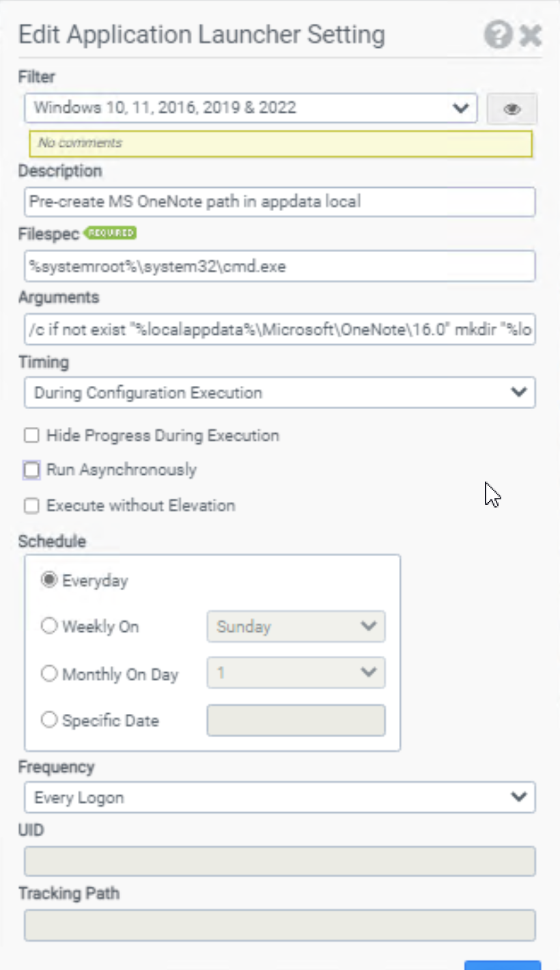Close the Edit Application Launcher dialog
This screenshot has width=560, height=970.
click(x=531, y=35)
